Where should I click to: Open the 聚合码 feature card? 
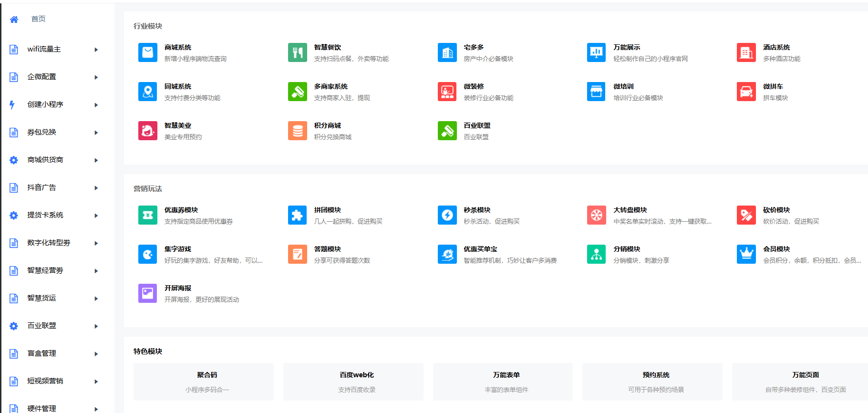[x=204, y=382]
